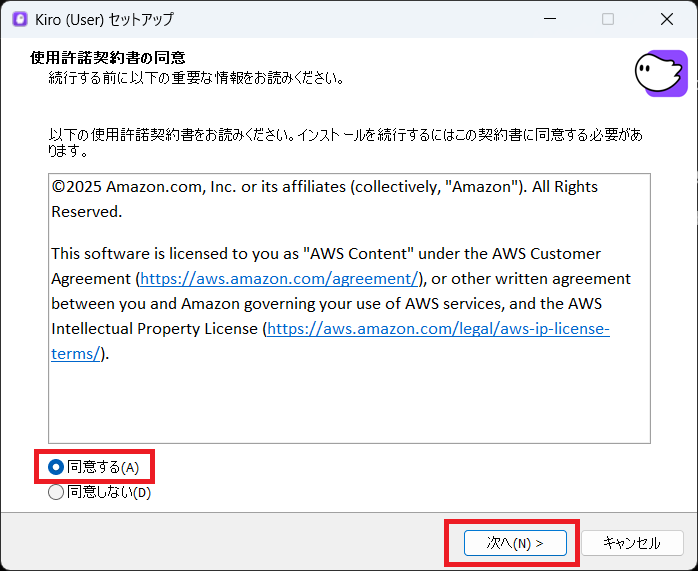Open the aws.amazon.com/agreement/ link
Image resolution: width=698 pixels, height=571 pixels.
[278, 278]
